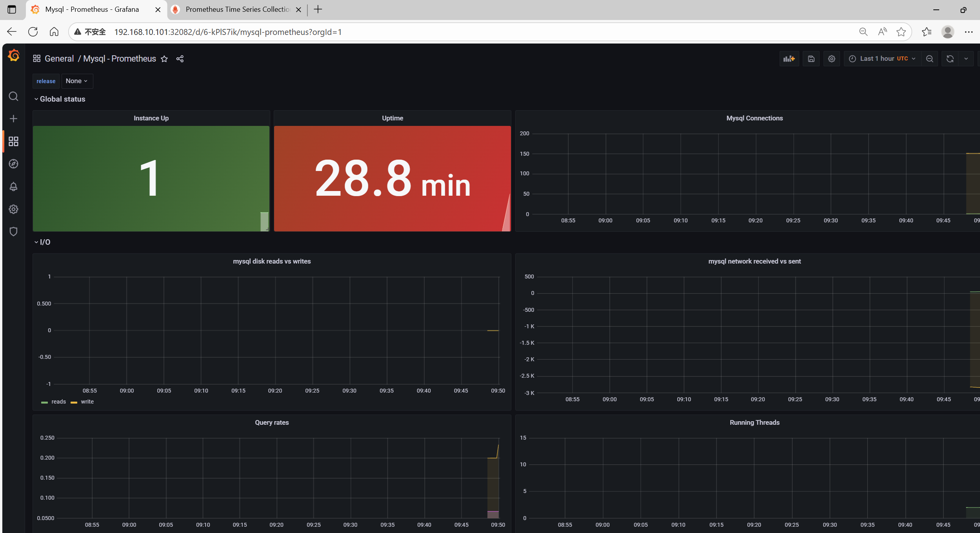
Task: Open the Search dashboards sidebar icon
Action: pyautogui.click(x=13, y=96)
